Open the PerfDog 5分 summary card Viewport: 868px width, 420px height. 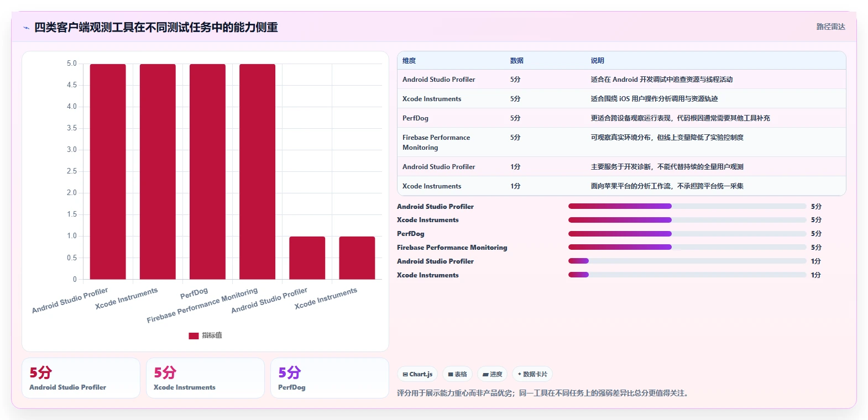[330, 378]
